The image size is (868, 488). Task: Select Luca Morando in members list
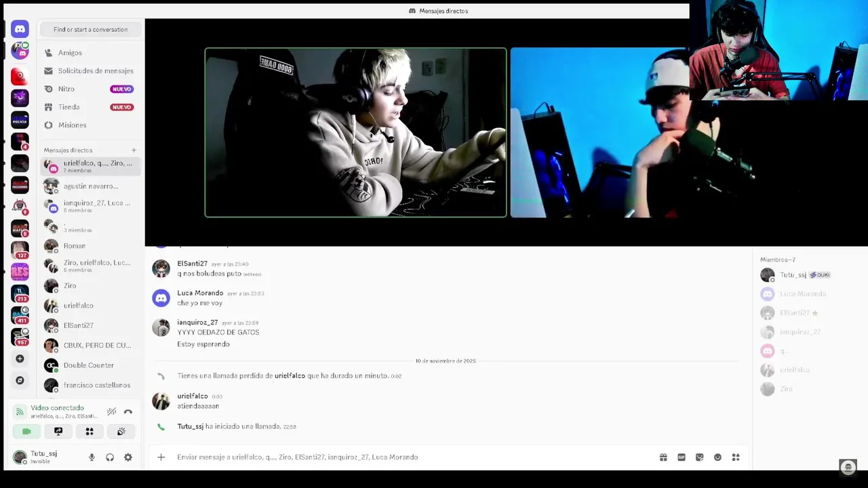click(810, 294)
